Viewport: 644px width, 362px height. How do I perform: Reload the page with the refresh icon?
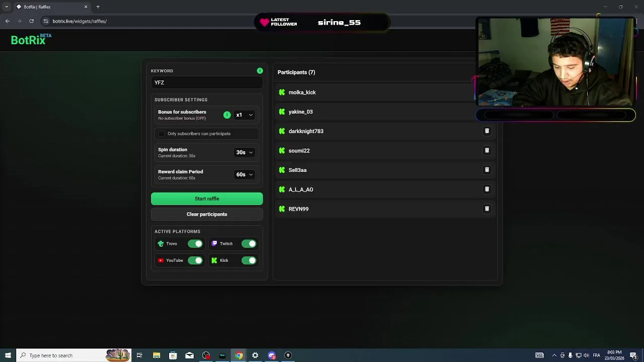[32, 21]
